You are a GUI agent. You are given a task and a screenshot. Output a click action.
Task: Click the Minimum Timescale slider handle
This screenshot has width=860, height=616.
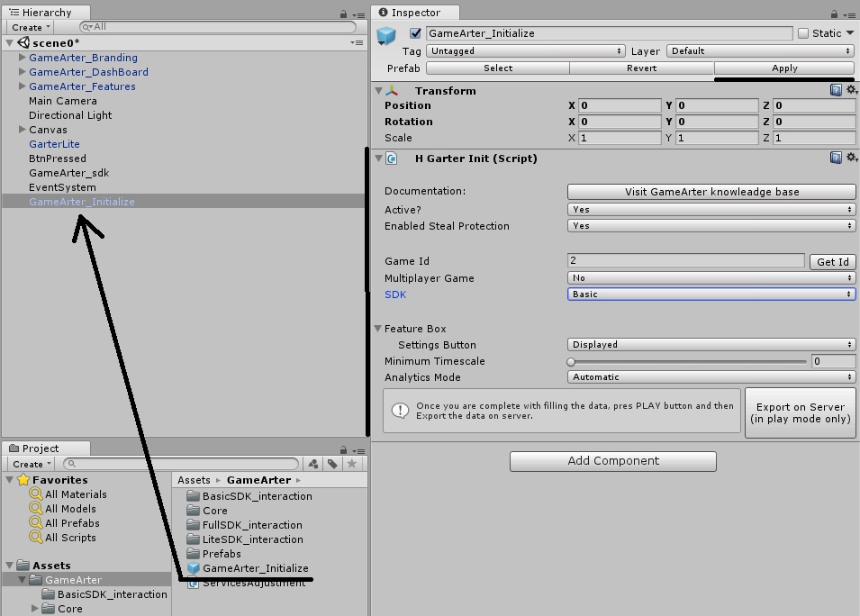(x=571, y=361)
